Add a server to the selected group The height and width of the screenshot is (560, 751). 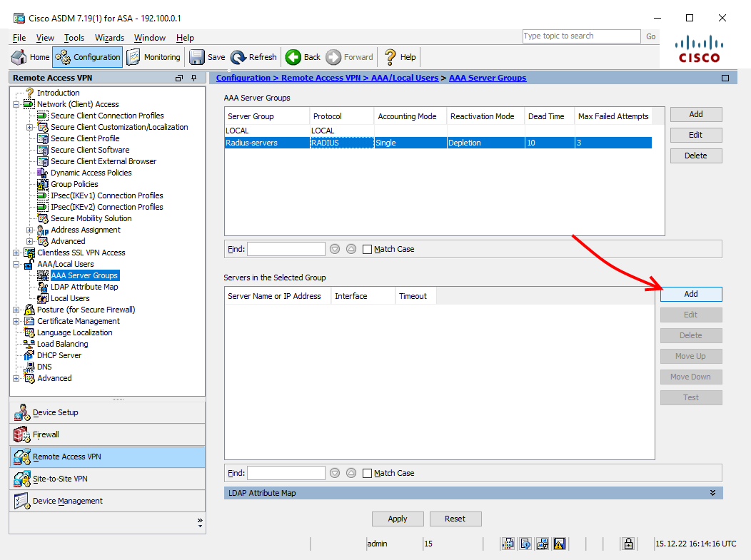(690, 294)
